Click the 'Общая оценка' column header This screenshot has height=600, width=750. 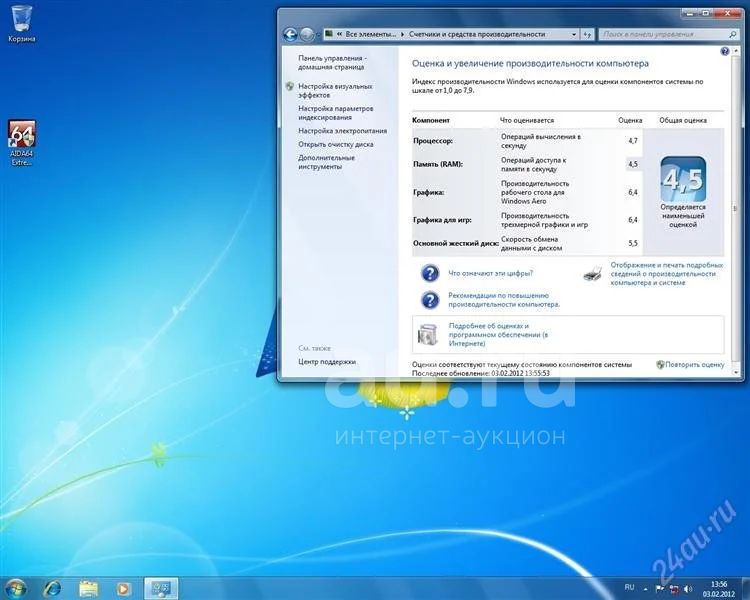(x=683, y=120)
